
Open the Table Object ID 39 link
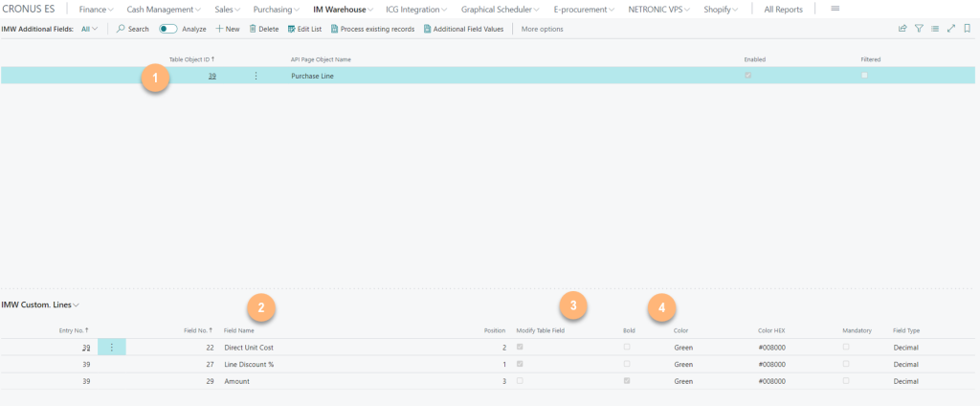pyautogui.click(x=212, y=76)
